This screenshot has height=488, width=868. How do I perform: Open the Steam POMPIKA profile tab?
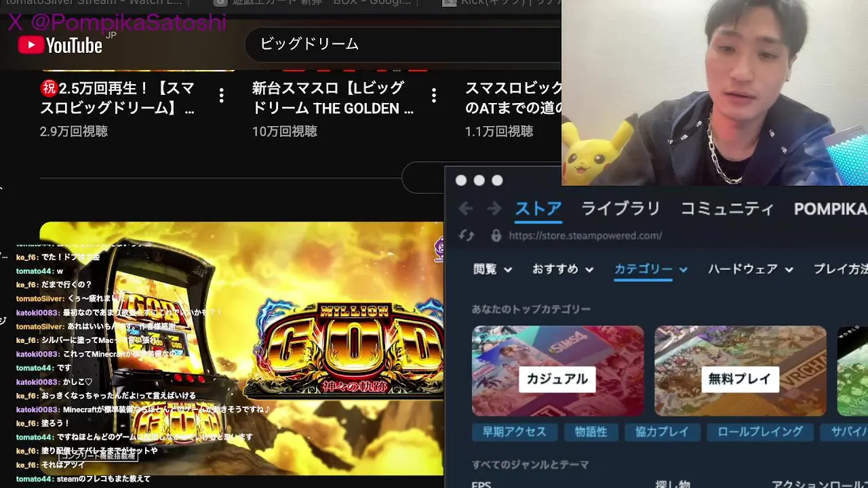click(831, 209)
